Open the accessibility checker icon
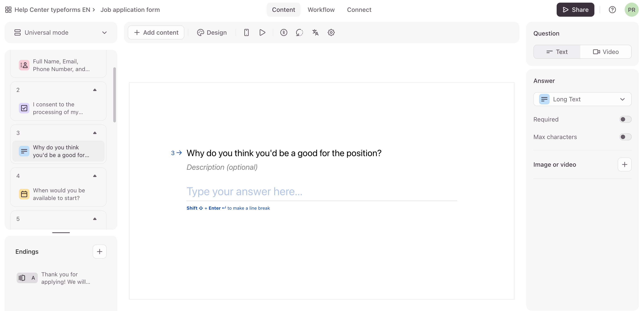 tap(284, 32)
